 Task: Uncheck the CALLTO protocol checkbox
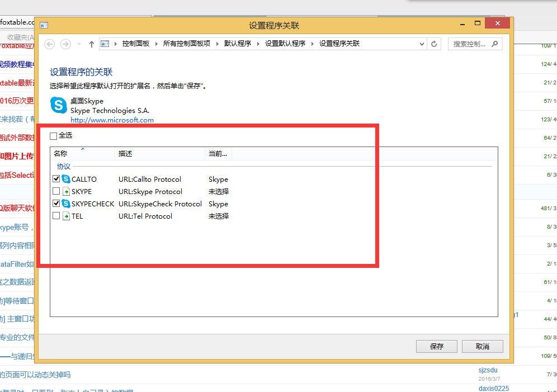[56, 178]
